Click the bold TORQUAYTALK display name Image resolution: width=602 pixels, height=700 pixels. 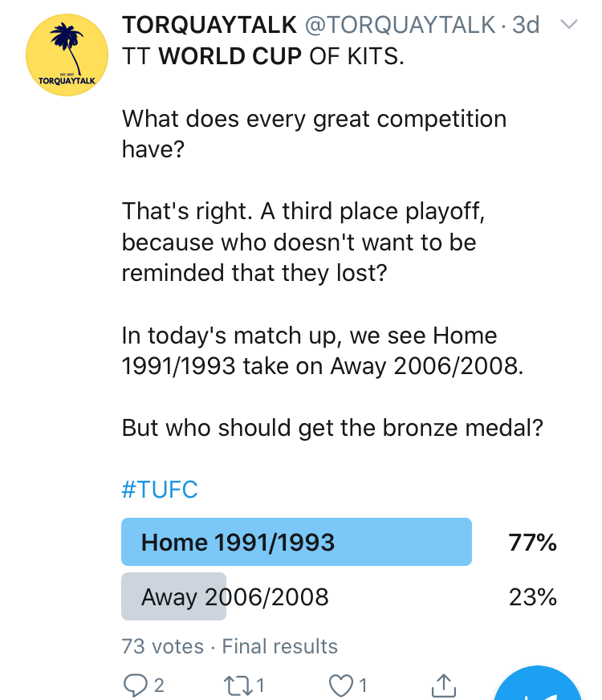pos(208,26)
